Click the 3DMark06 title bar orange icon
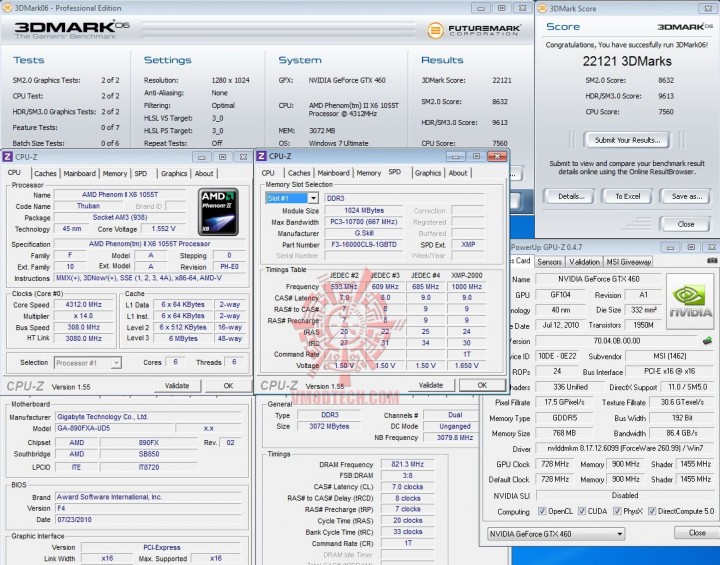This screenshot has width=720, height=565. (7, 8)
